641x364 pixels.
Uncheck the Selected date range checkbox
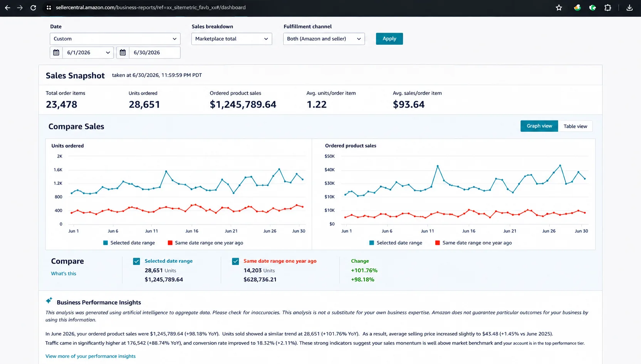[136, 262]
